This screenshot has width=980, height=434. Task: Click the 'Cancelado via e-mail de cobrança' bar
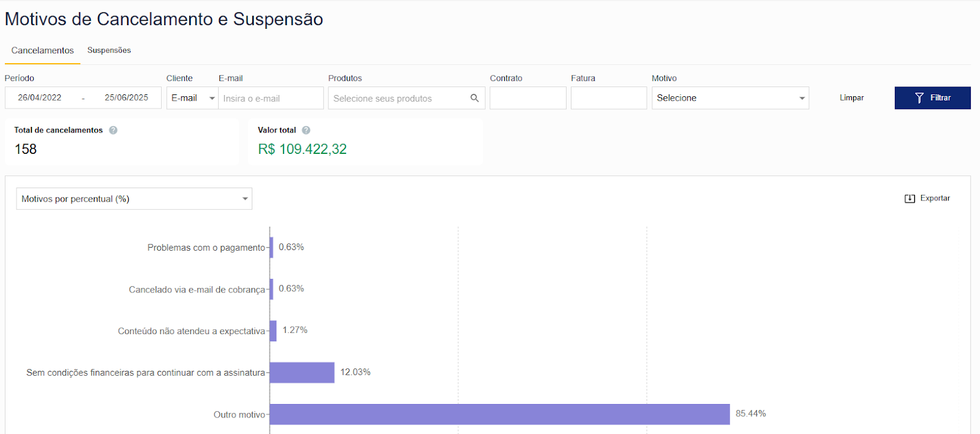click(271, 289)
